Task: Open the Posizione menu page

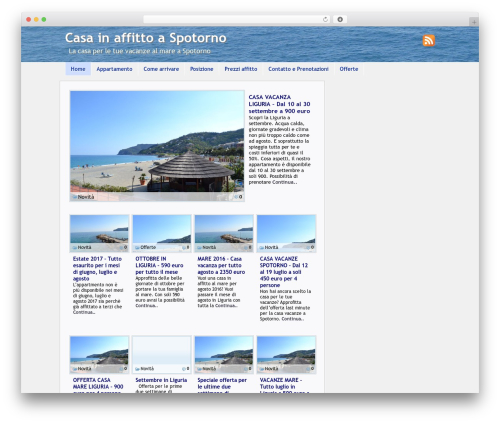Action: click(202, 69)
